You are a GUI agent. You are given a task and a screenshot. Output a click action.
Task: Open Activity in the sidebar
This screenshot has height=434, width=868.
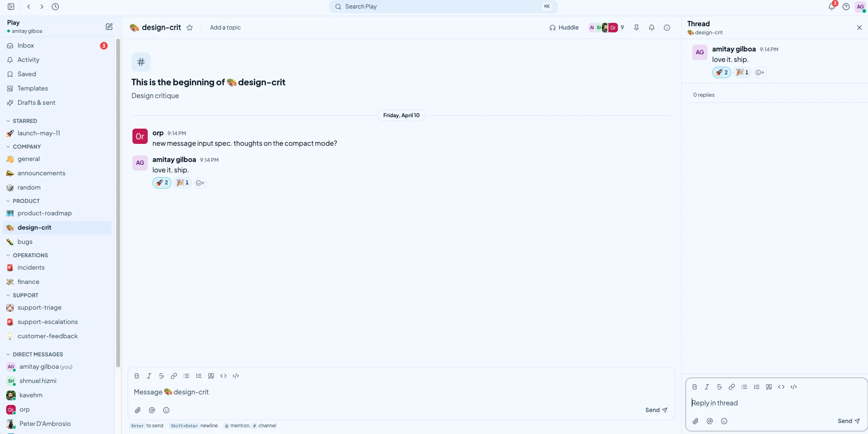(57, 60)
